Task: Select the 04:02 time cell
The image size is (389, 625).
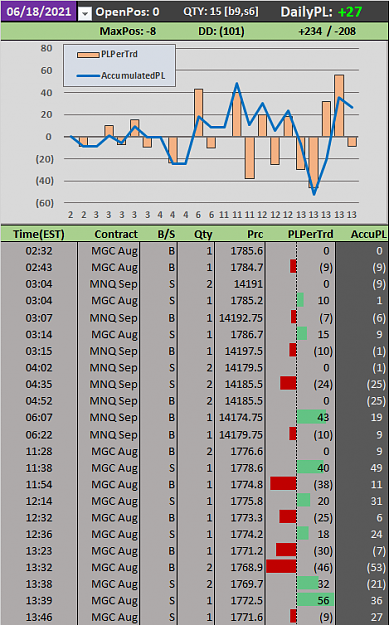Action: tap(39, 368)
